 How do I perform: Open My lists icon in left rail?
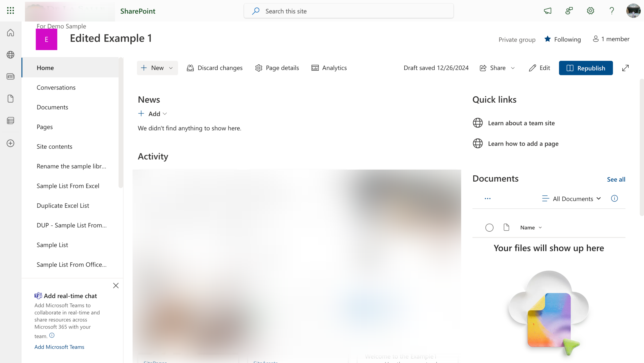10,120
